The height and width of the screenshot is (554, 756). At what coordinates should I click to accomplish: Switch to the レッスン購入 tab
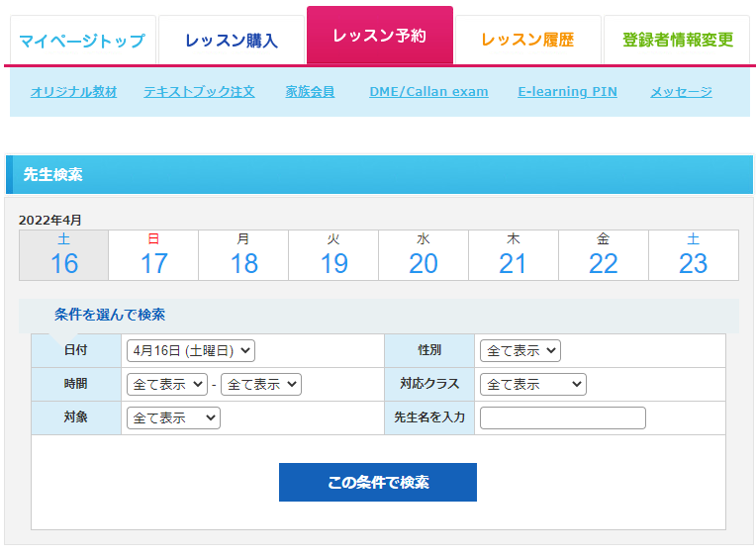(x=232, y=41)
